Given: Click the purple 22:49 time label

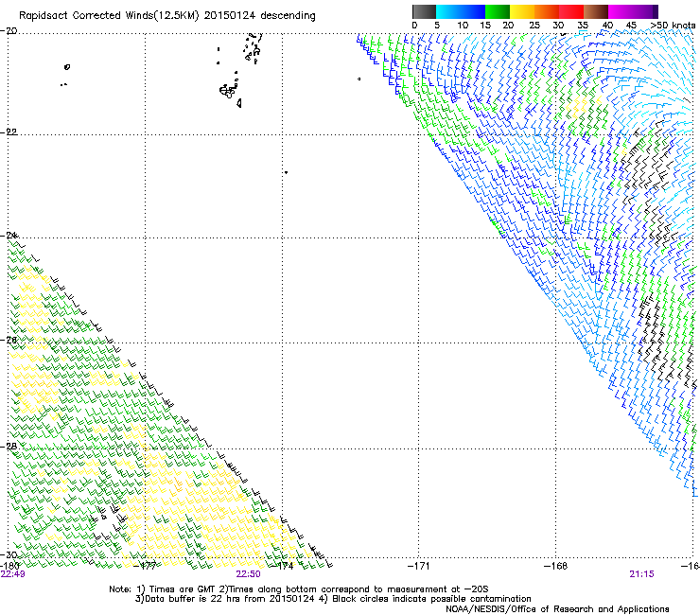Looking at the screenshot, I should click(x=13, y=574).
